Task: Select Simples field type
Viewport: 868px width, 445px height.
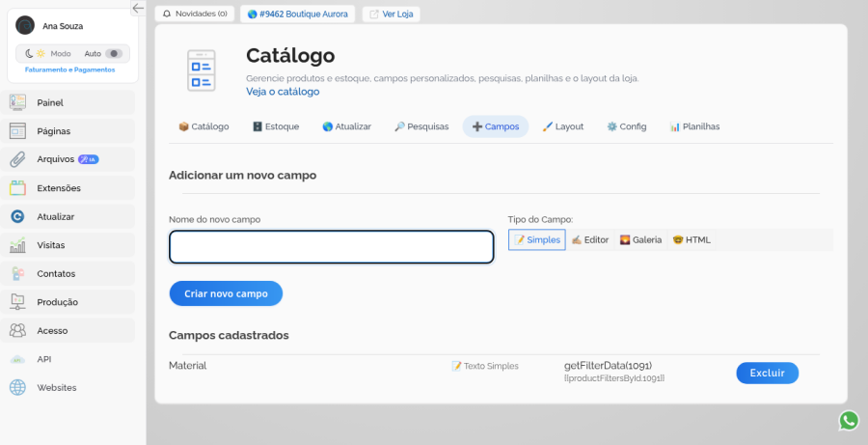Action: [537, 240]
